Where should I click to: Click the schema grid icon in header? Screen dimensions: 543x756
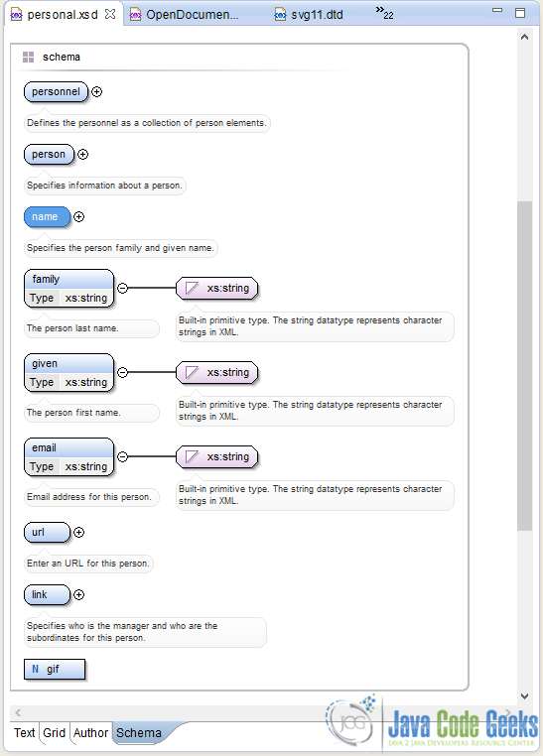[x=29, y=58]
